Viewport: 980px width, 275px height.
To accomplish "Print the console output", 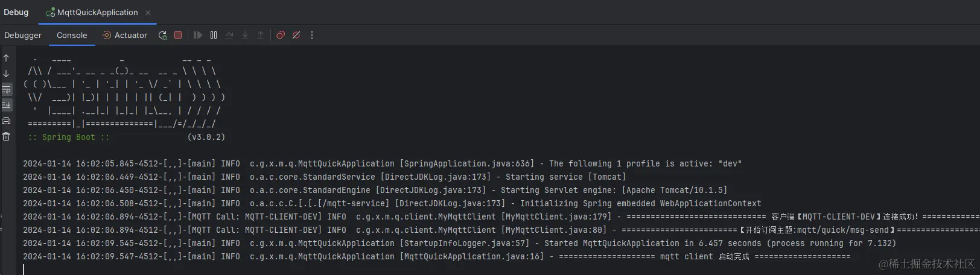I will click(x=6, y=121).
